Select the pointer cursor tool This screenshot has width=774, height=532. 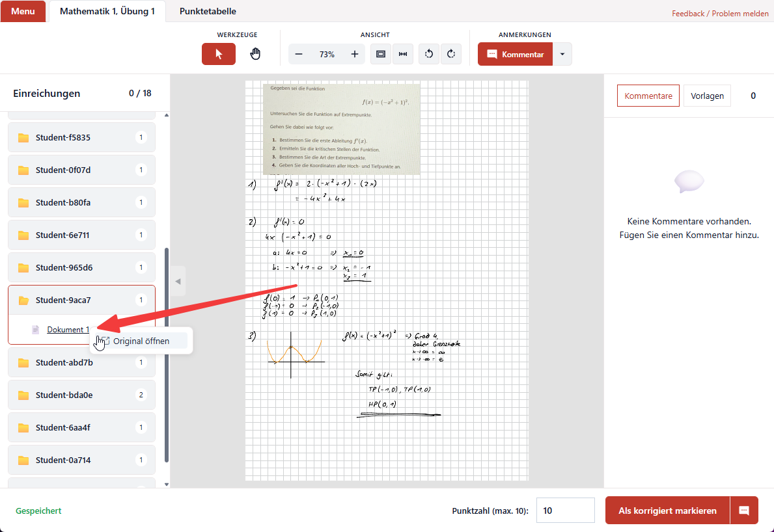click(x=219, y=54)
